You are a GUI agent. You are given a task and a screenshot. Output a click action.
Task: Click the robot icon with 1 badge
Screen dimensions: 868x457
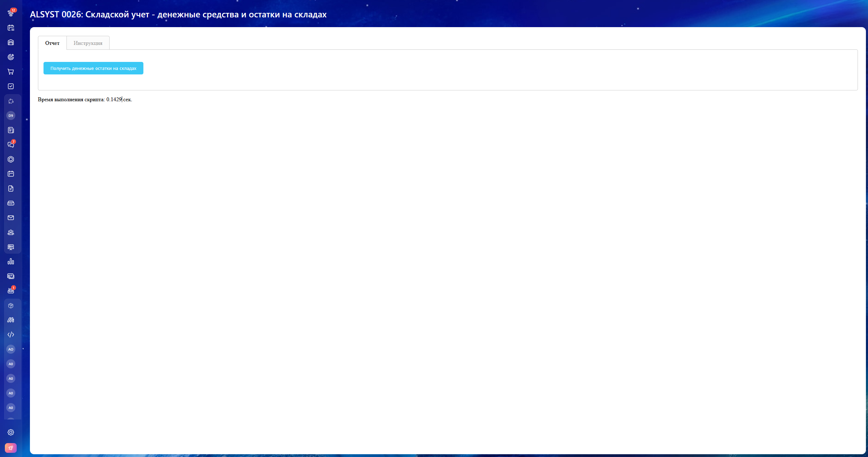pyautogui.click(x=11, y=291)
